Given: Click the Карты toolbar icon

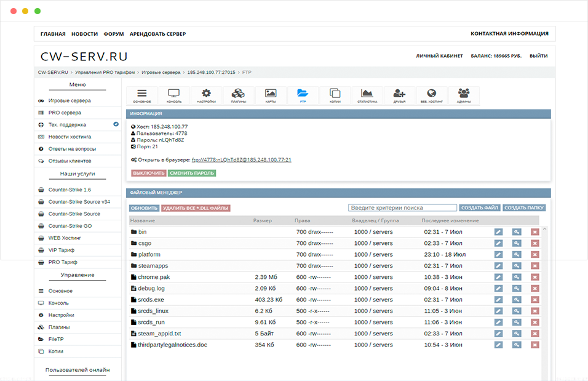Looking at the screenshot, I should click(271, 95).
